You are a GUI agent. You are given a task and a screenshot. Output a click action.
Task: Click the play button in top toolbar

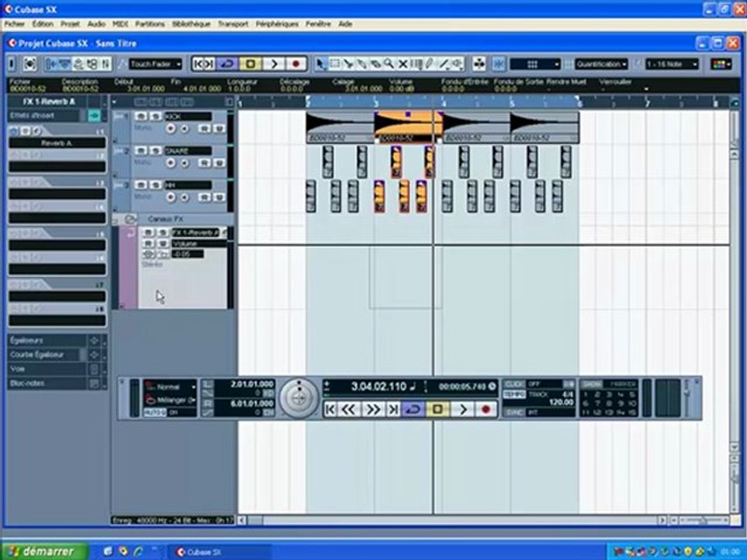click(x=273, y=64)
